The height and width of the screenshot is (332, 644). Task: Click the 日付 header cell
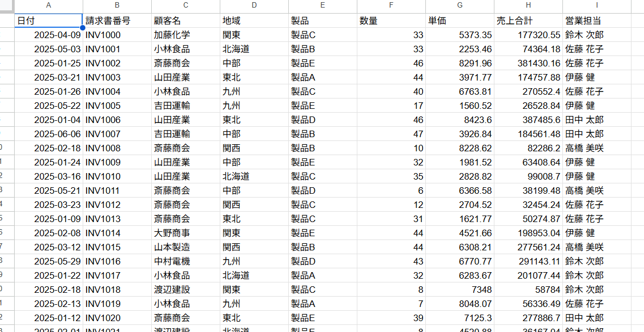(x=48, y=21)
